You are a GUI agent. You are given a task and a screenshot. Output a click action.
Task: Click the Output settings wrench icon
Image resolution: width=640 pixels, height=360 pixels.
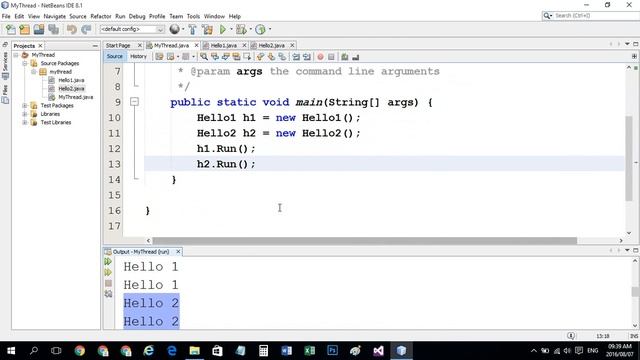(x=108, y=294)
